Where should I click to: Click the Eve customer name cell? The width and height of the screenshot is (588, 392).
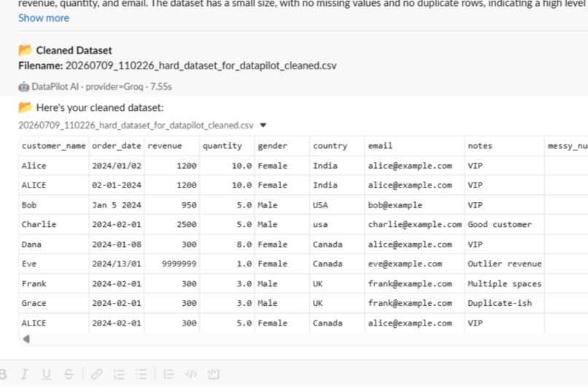coord(54,264)
